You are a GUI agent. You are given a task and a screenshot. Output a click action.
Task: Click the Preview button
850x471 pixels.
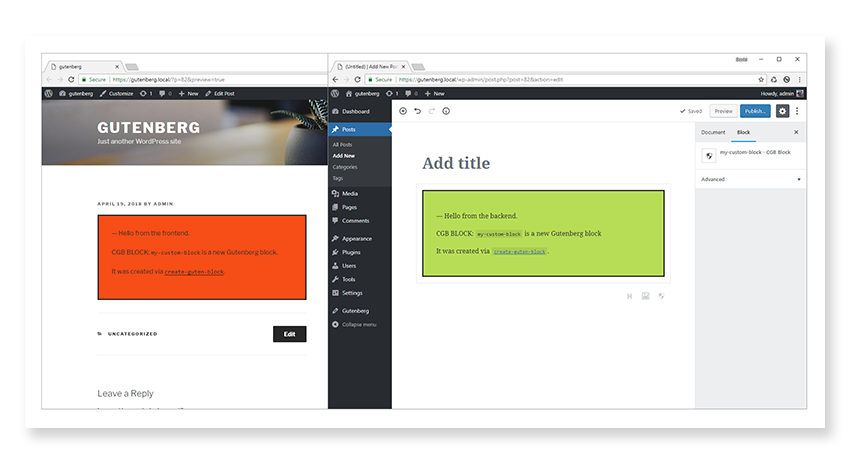723,111
